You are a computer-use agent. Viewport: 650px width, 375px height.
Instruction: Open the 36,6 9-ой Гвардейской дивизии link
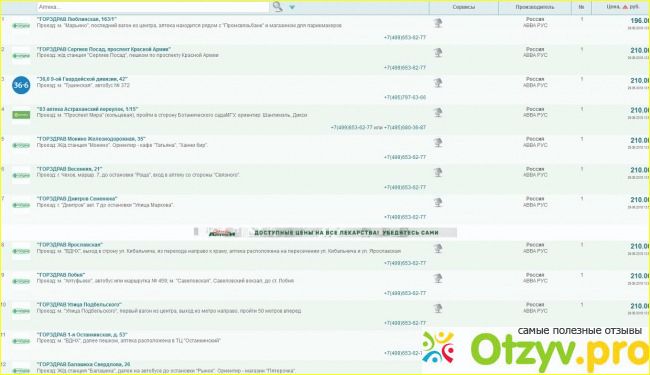tap(82, 79)
